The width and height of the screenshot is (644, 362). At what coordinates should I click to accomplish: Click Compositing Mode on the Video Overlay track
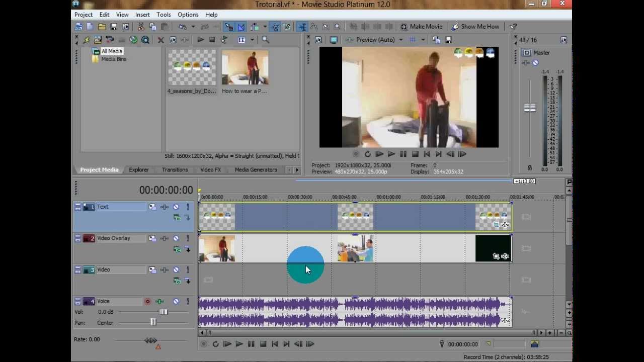pos(177,249)
